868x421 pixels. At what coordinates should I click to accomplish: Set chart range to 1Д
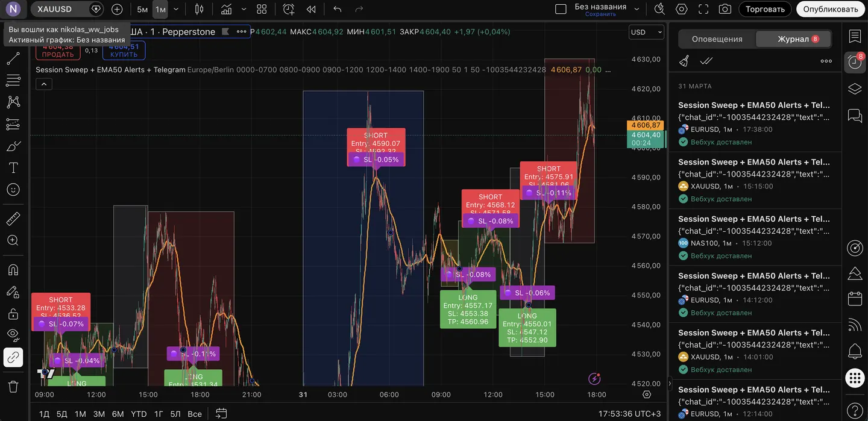[x=44, y=414]
